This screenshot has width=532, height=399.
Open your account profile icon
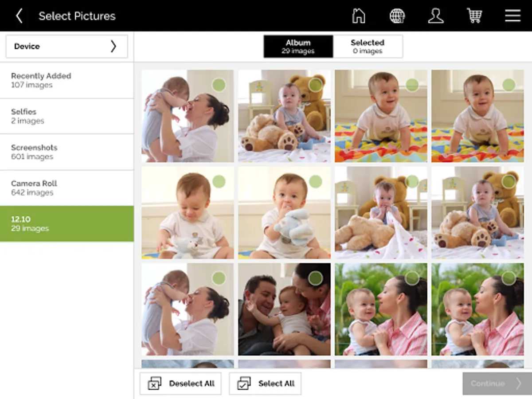point(436,16)
